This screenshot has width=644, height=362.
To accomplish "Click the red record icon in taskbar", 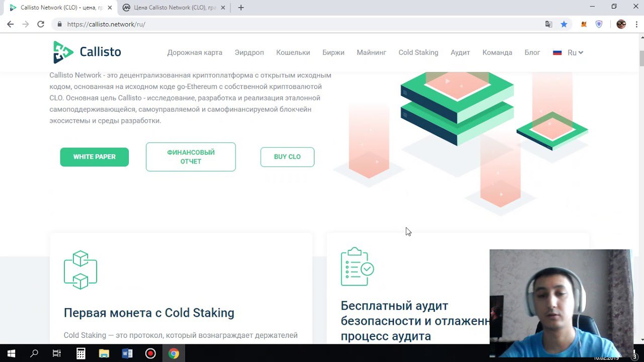I will point(150,353).
